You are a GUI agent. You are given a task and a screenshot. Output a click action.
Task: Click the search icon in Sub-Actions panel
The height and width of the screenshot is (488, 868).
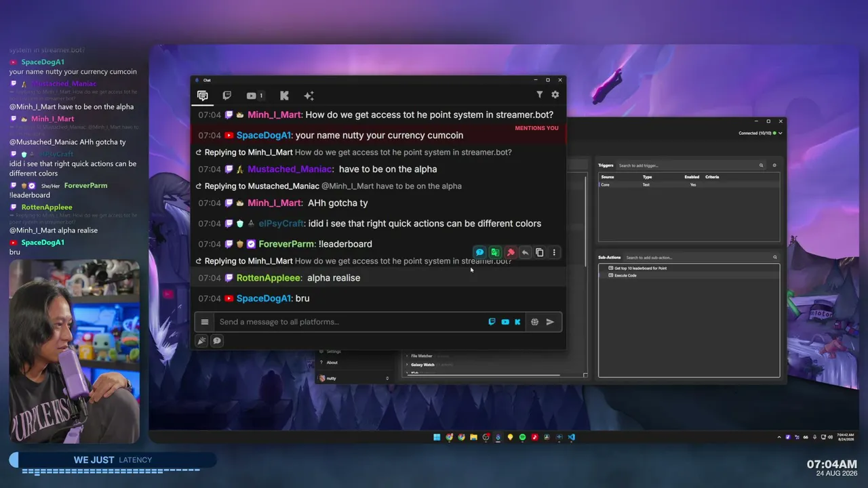[x=775, y=258]
